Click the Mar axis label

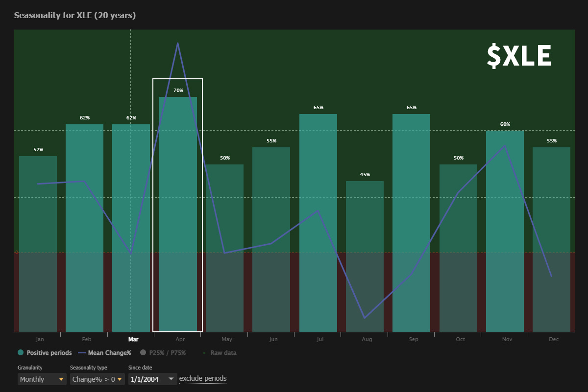click(x=133, y=339)
